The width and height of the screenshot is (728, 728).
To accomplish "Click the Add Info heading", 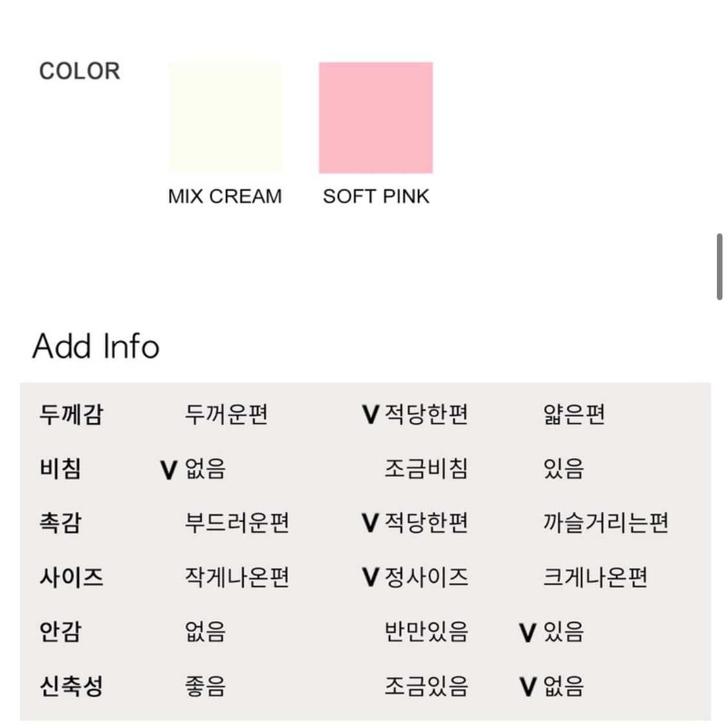I will pos(96,346).
